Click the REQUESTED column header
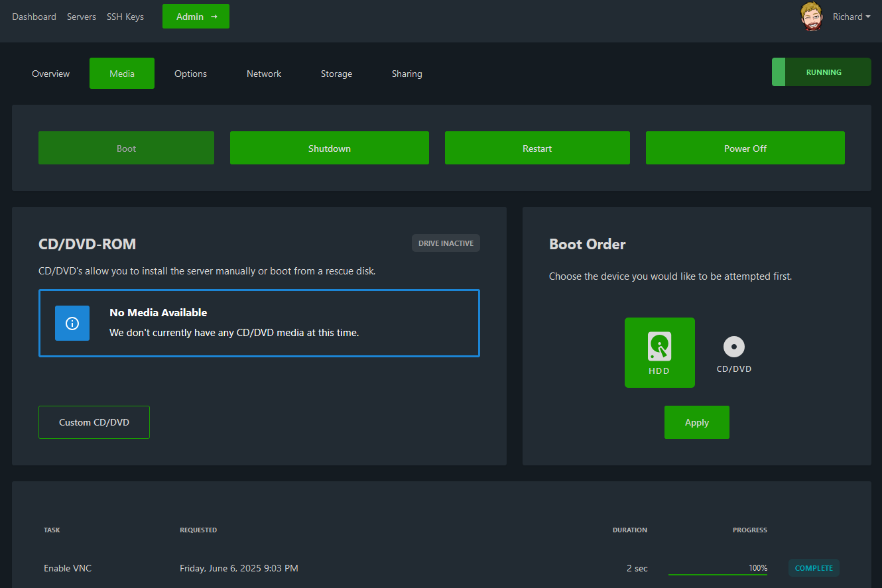Image resolution: width=882 pixels, height=588 pixels. [198, 530]
